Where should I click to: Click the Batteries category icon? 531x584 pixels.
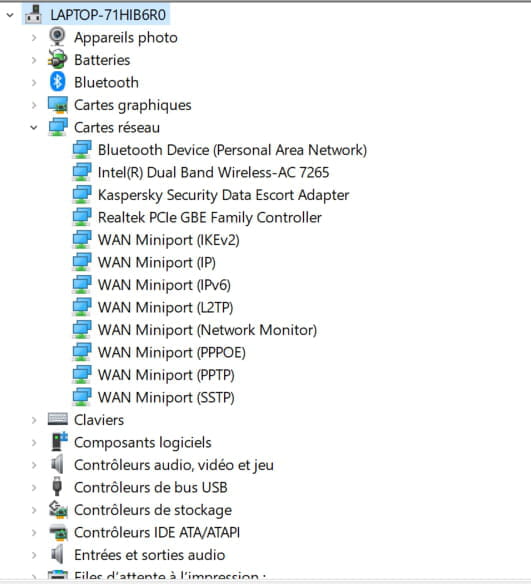(57, 60)
